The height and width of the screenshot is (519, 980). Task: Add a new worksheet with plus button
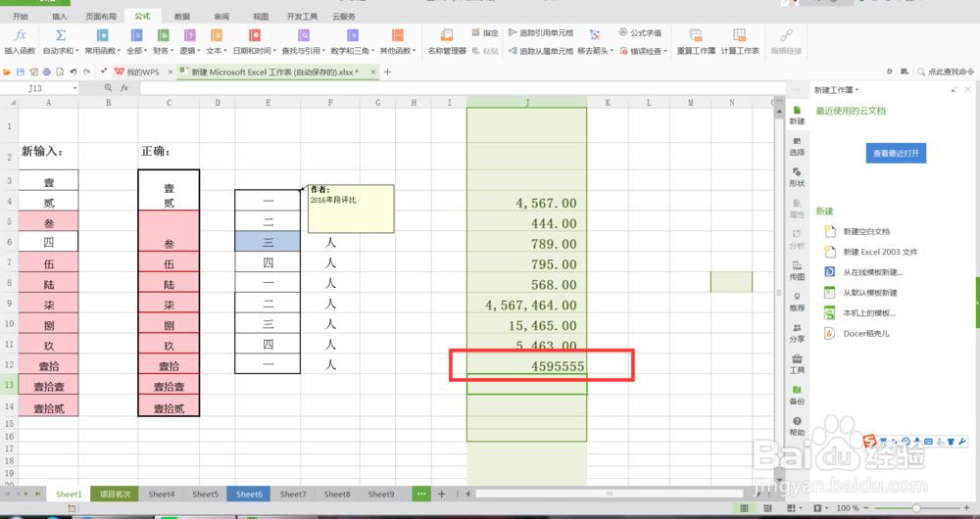(441, 494)
